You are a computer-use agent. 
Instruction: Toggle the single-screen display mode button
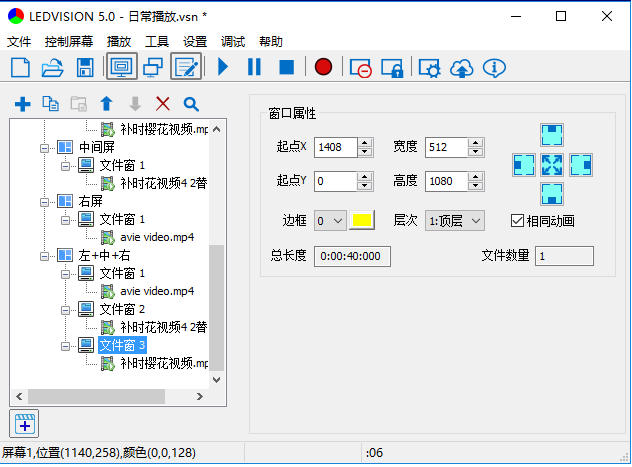pyautogui.click(x=122, y=68)
